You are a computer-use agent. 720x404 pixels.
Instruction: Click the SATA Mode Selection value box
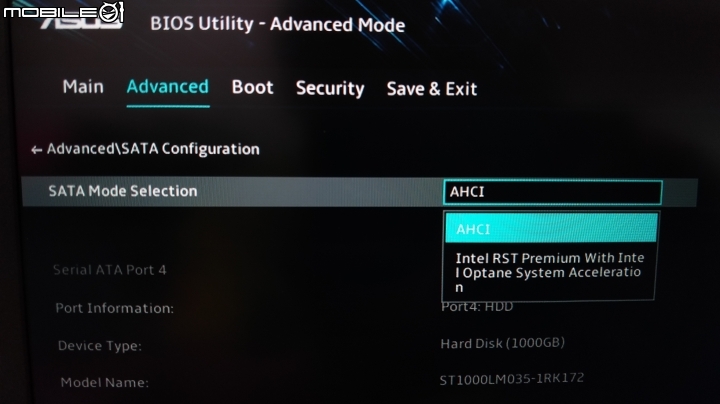click(552, 192)
